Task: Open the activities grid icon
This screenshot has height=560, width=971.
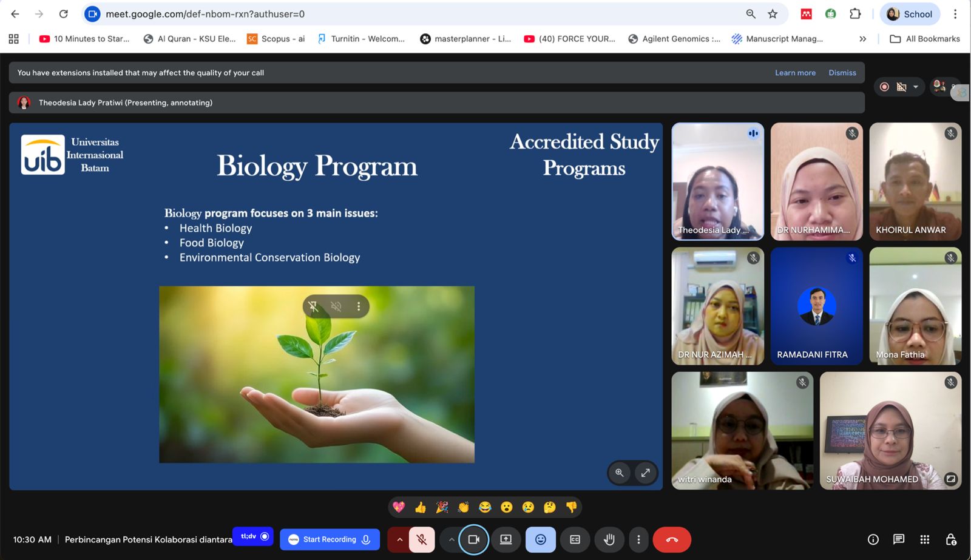Action: point(924,539)
